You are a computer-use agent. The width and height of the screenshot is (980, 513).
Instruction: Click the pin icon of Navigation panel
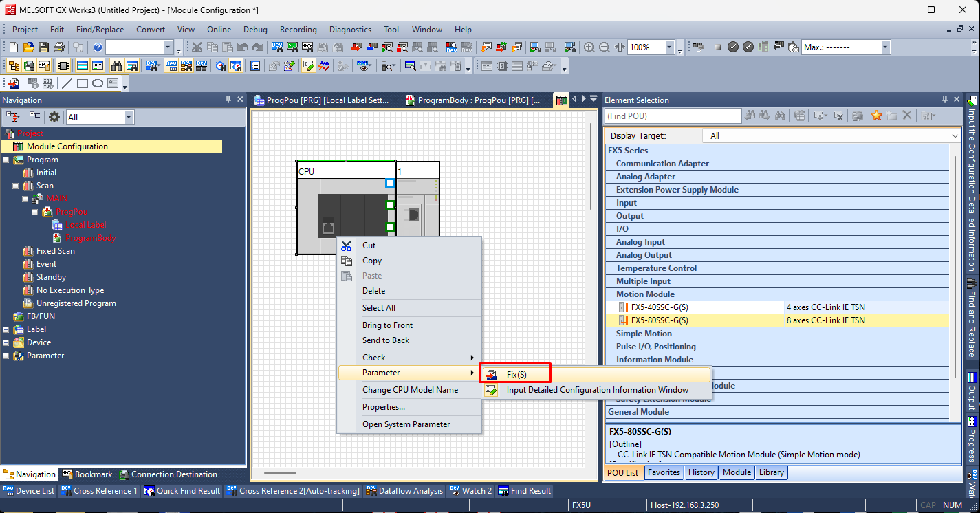click(x=228, y=100)
